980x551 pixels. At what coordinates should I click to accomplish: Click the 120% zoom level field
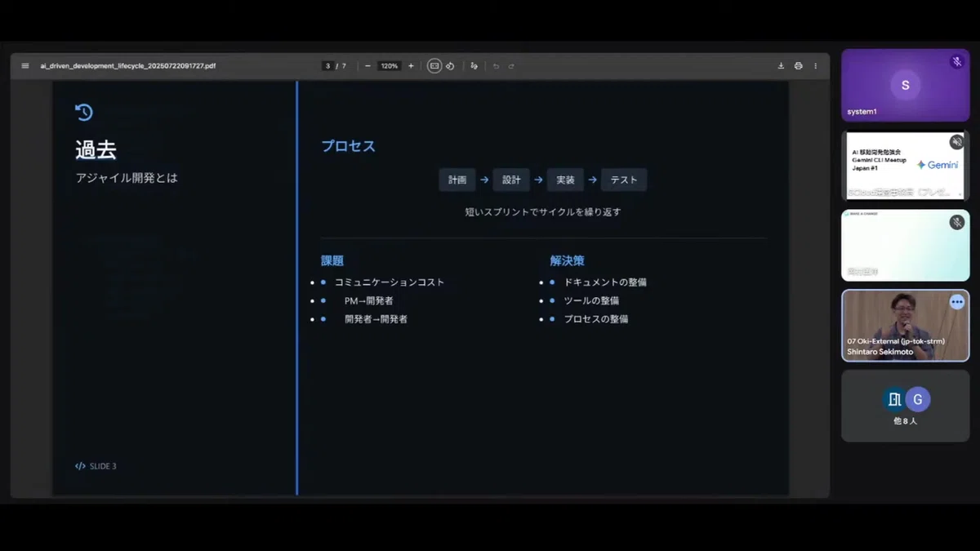389,66
